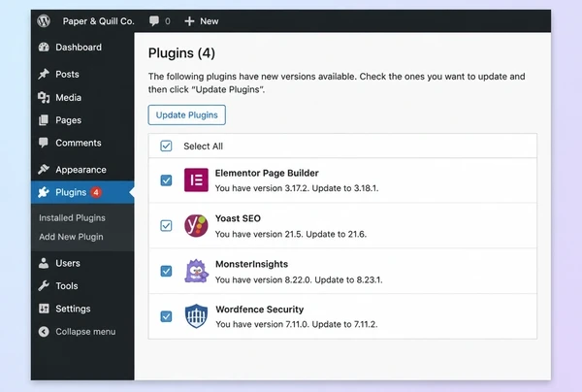This screenshot has height=392, width=582.
Task: Click the Select All label
Action: pos(203,147)
